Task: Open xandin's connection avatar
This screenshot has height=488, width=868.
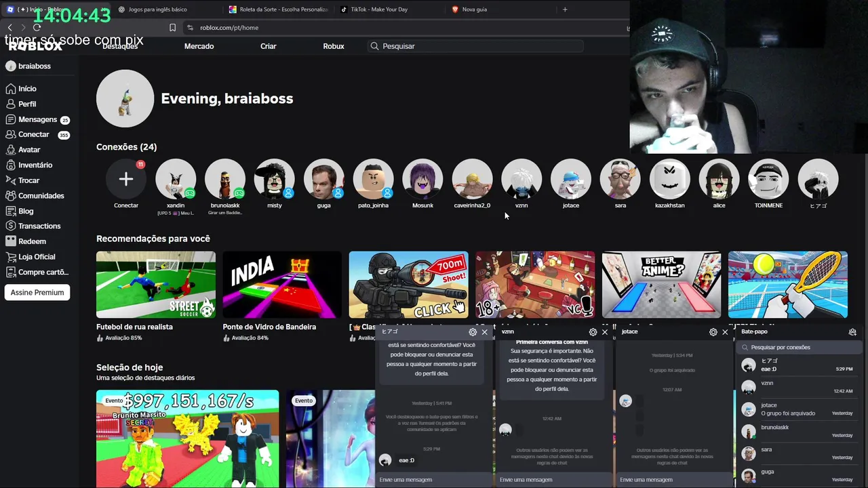Action: pyautogui.click(x=176, y=179)
